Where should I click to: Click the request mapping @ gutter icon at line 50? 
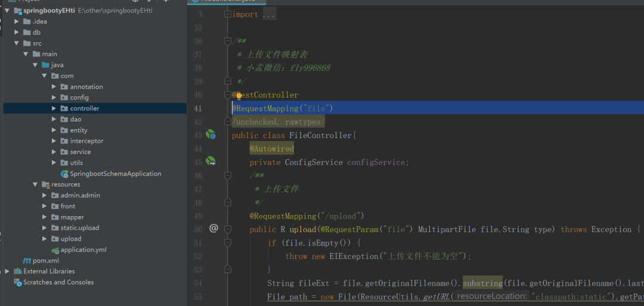click(x=213, y=228)
